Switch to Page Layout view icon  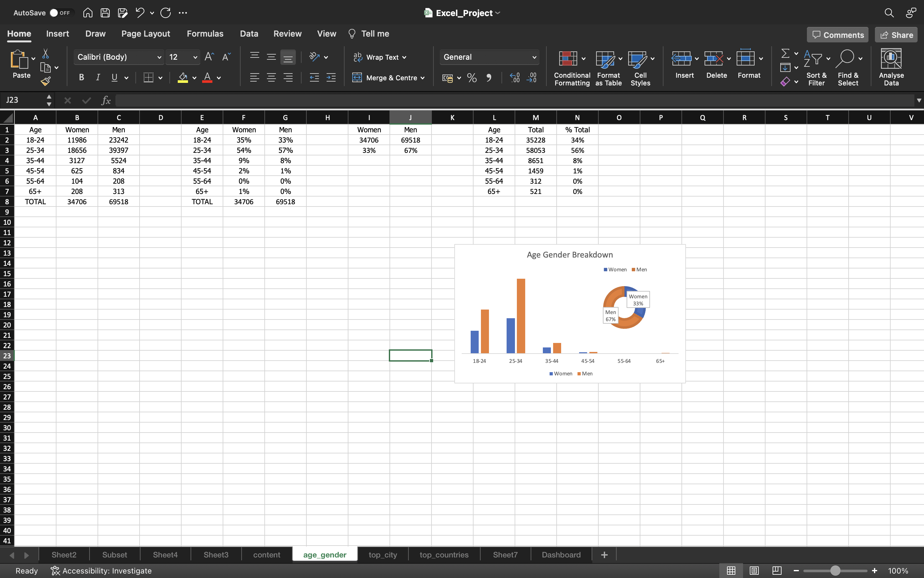(x=754, y=571)
